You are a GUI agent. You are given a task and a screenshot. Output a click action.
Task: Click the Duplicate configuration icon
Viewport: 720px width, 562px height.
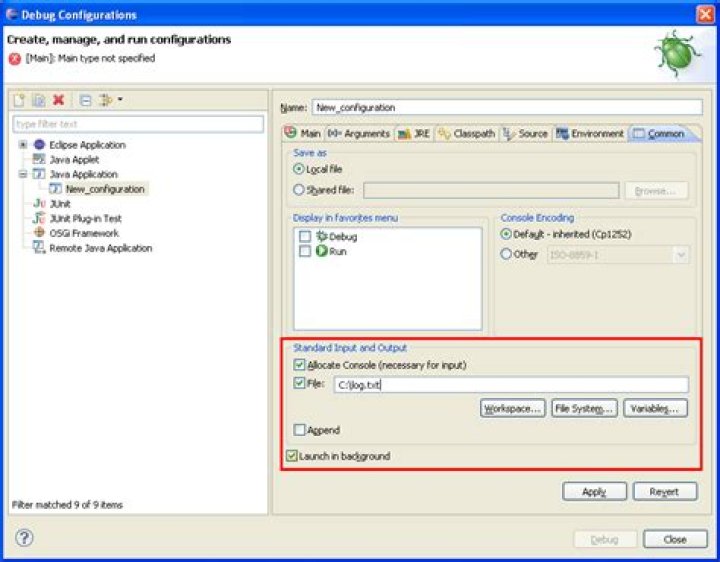click(39, 100)
